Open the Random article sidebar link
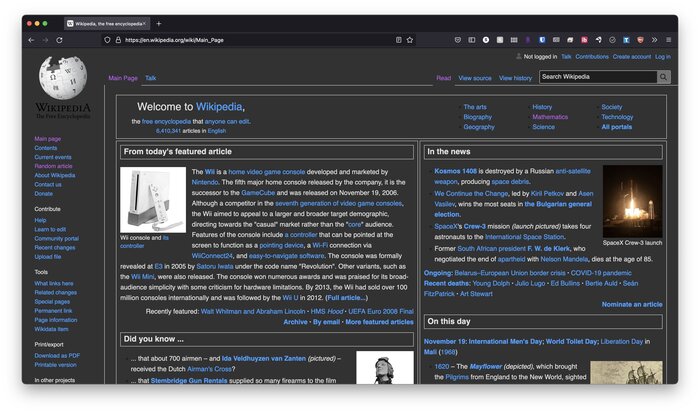This screenshot has height=413, width=700. 53,166
